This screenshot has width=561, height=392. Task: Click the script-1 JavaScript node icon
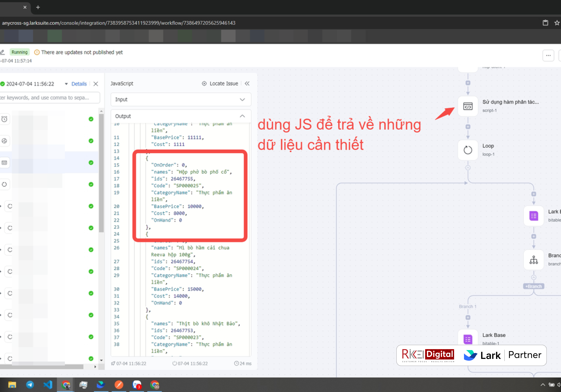tap(468, 107)
